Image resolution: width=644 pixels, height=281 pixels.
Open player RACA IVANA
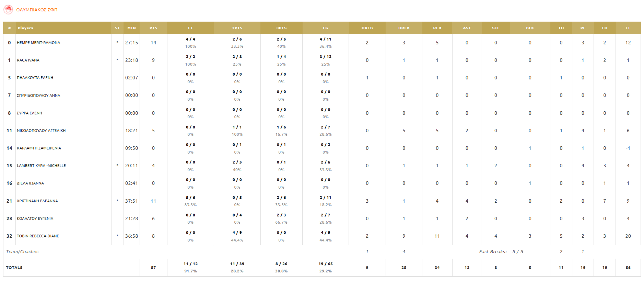click(28, 60)
